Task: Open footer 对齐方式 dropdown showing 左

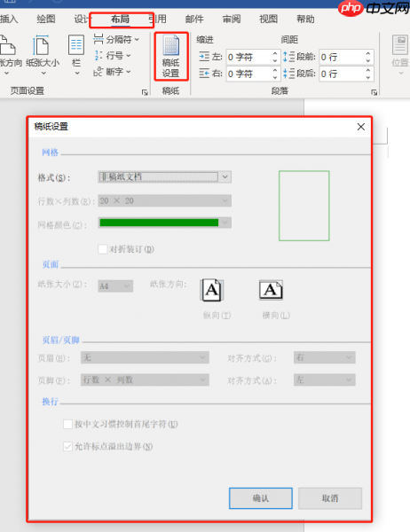Action: [x=325, y=380]
